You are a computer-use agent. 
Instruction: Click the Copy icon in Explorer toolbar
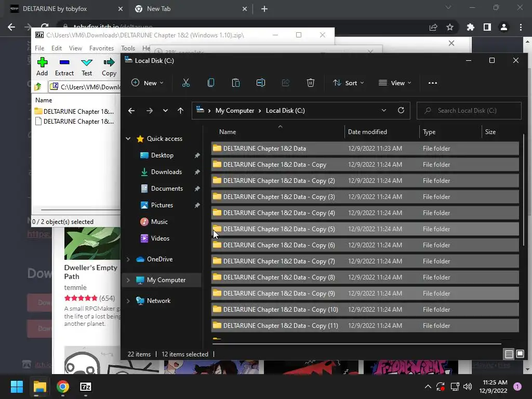point(211,83)
